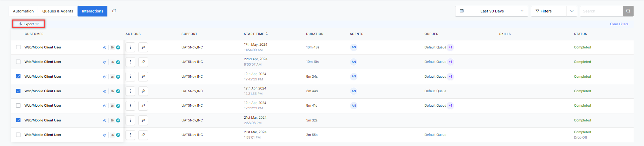Expand the Last 90 Days date range dropdown
This screenshot has width=644, height=146.
pyautogui.click(x=491, y=11)
